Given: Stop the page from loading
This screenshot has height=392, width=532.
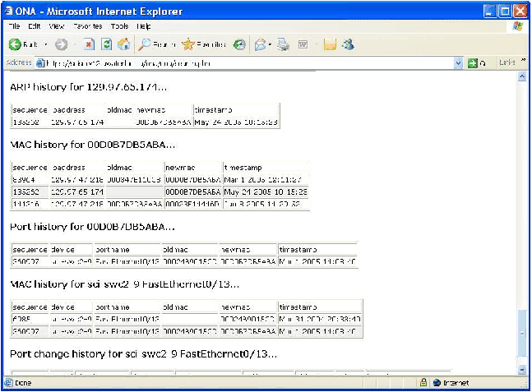Looking at the screenshot, I should coord(90,44).
